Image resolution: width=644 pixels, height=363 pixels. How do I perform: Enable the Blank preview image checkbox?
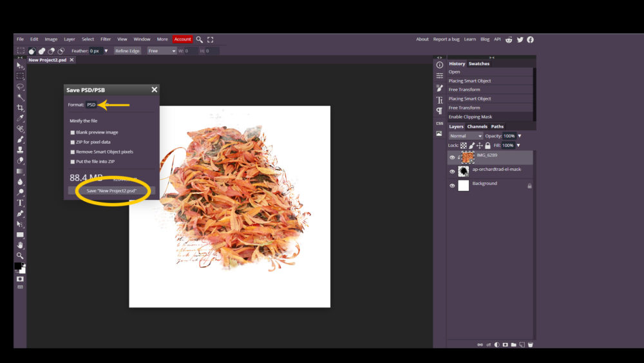[73, 132]
